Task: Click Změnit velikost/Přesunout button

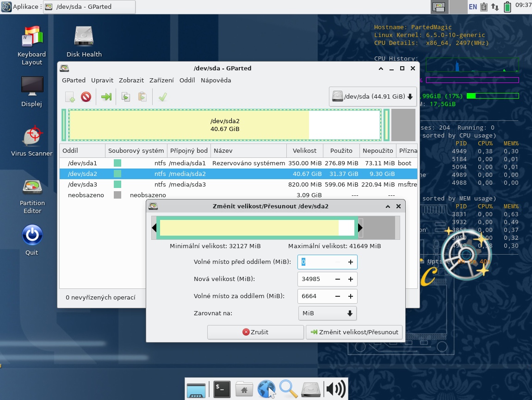Action: coord(354,332)
